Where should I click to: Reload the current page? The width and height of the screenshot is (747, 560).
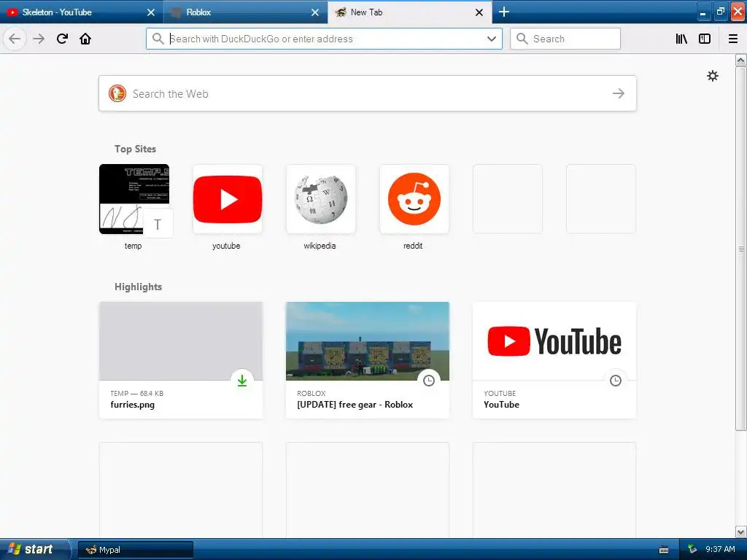[x=62, y=39]
